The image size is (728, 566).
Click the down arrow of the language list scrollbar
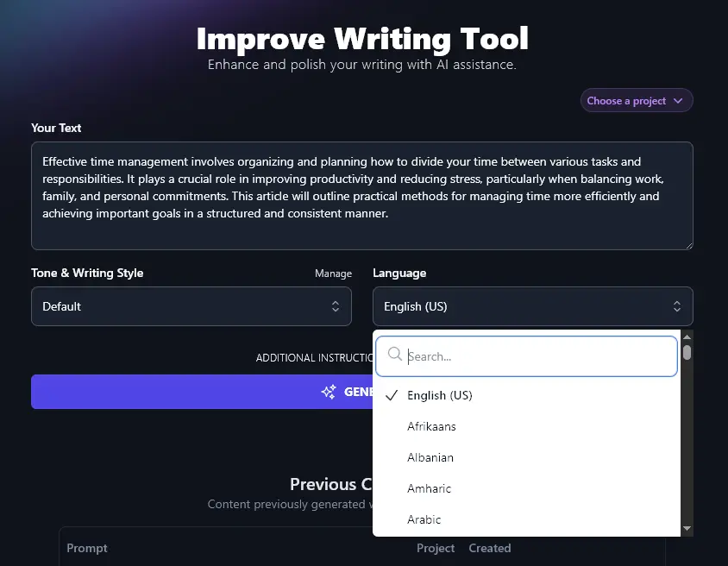(x=687, y=529)
